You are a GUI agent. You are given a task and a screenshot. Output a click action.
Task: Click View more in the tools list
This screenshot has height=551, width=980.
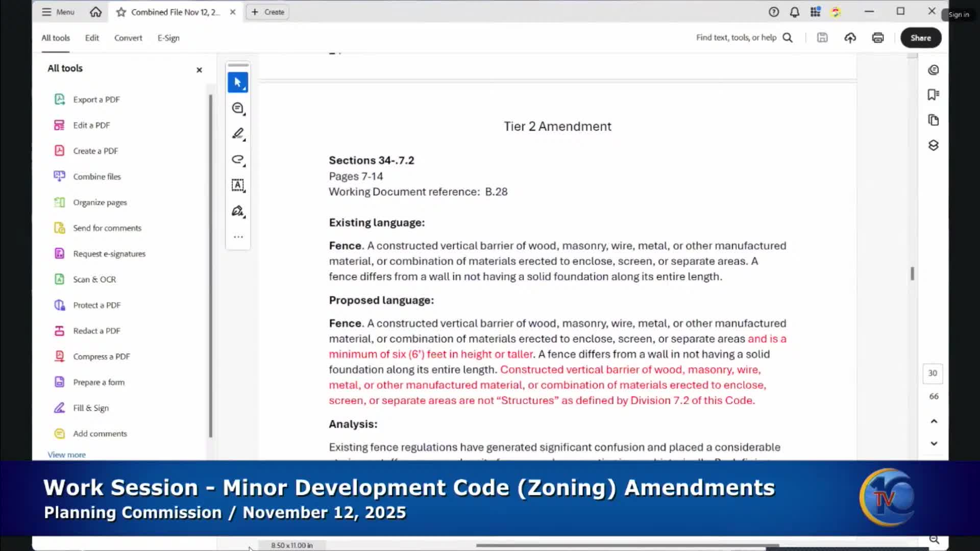point(66,455)
